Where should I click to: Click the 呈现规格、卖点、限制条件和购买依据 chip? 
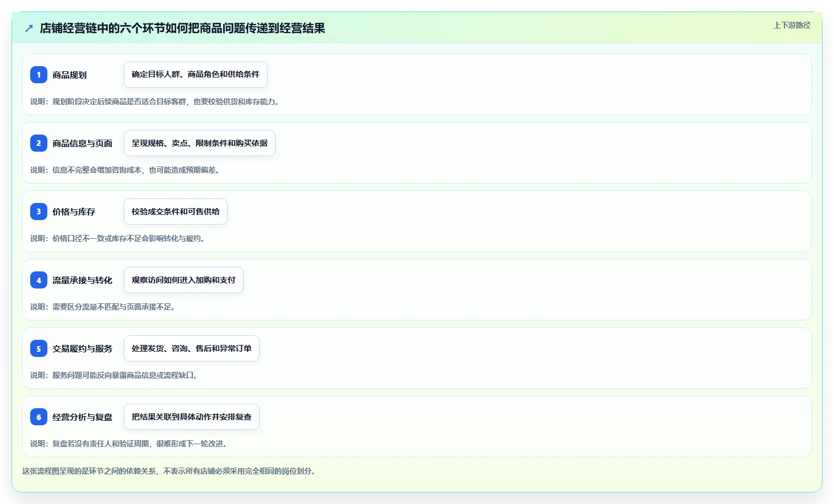tap(200, 143)
